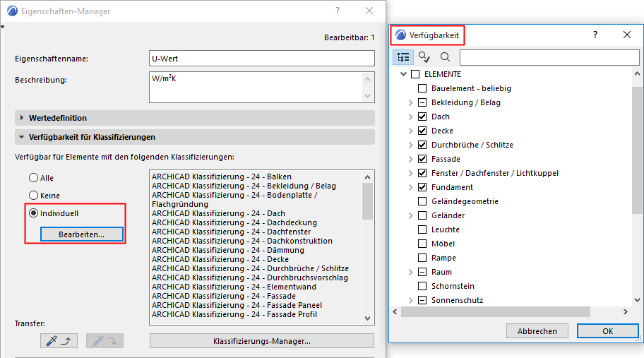Uncheck the Dach classification
This screenshot has height=358, width=644.
coord(422,117)
